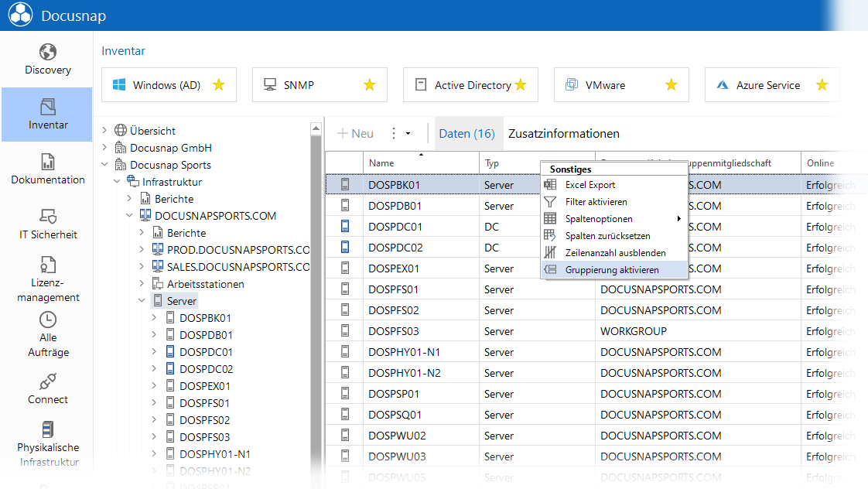The height and width of the screenshot is (489, 868).
Task: Switch to Zusatzinformationen tab
Action: [563, 133]
